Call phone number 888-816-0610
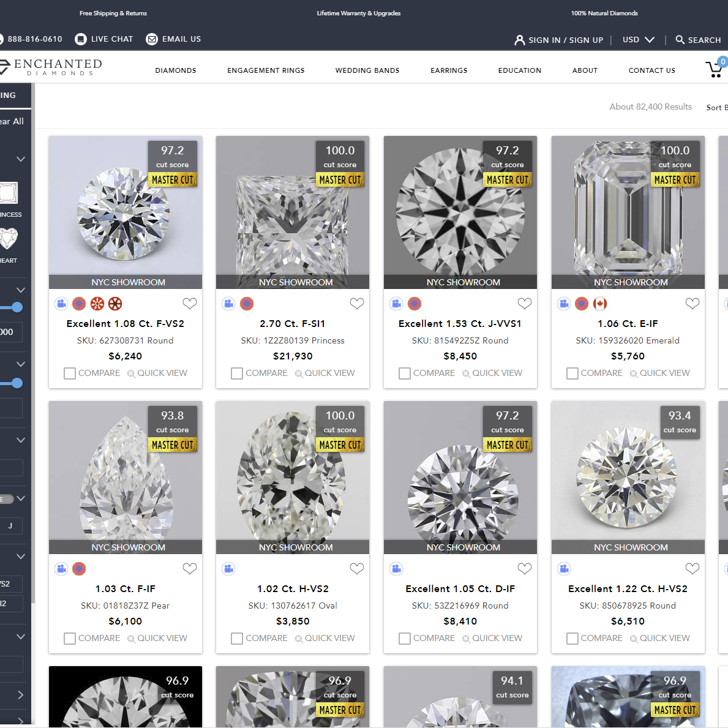This screenshot has width=728, height=728. pyautogui.click(x=35, y=39)
